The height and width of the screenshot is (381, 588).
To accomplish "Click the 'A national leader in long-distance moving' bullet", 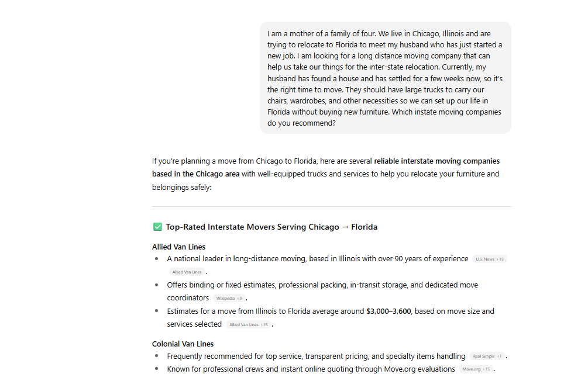I will [x=317, y=259].
